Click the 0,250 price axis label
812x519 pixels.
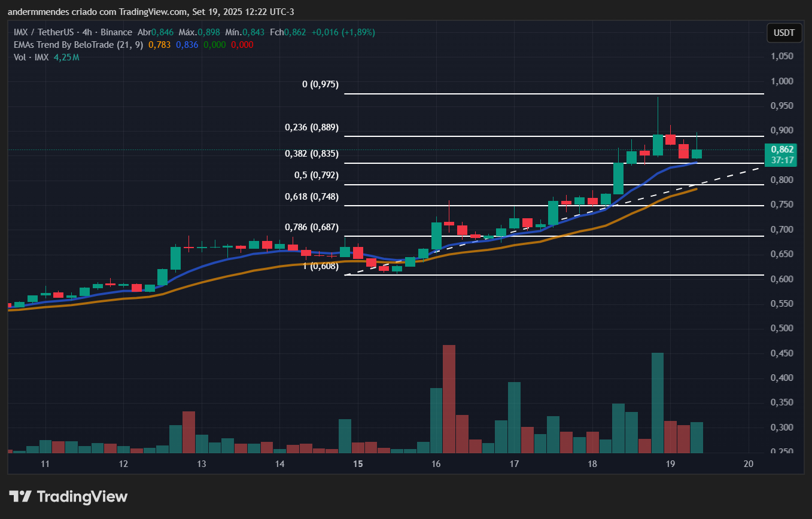(x=782, y=452)
